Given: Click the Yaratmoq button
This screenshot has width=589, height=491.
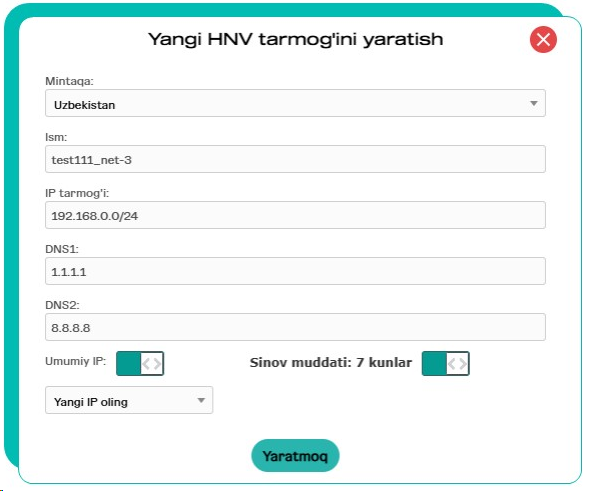Looking at the screenshot, I should (295, 455).
